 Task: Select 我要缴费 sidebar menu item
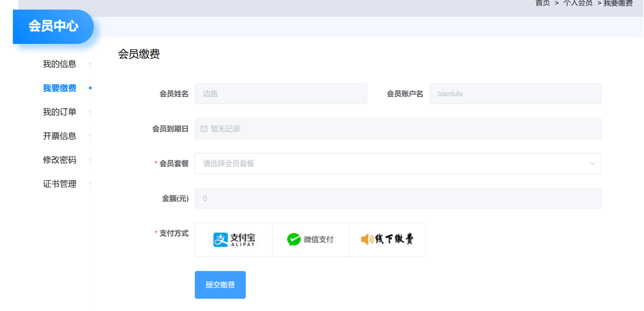click(59, 88)
